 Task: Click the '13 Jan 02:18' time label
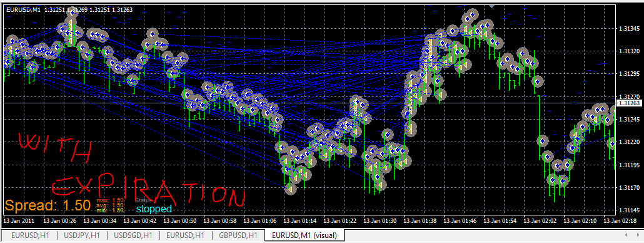(x=620, y=221)
